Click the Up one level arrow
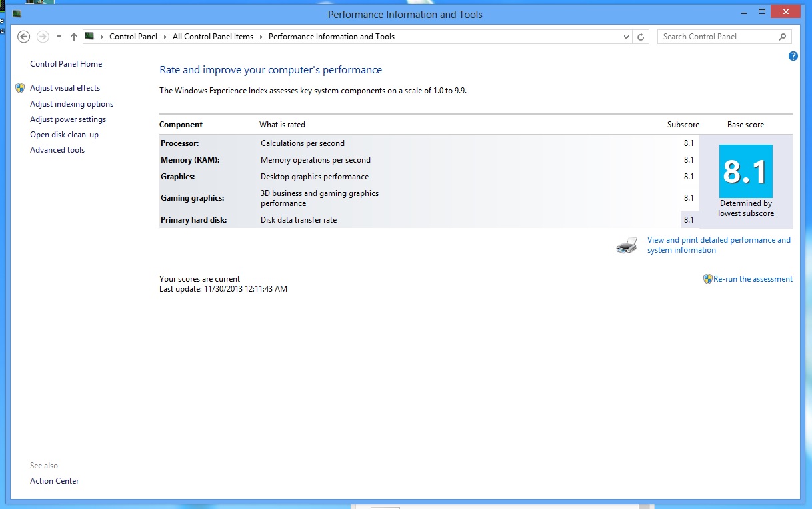The width and height of the screenshot is (812, 509). [x=73, y=37]
